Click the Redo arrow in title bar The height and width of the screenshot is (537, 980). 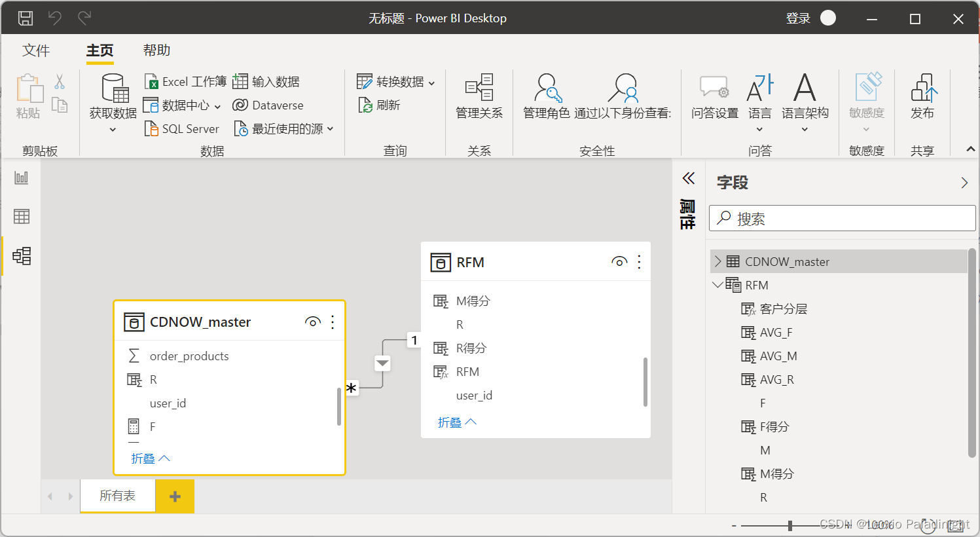click(84, 18)
